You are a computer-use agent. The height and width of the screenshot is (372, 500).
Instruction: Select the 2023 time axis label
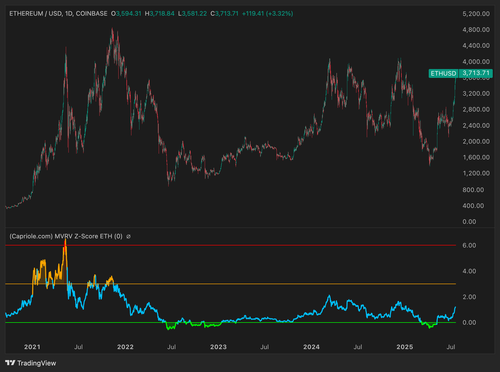click(218, 347)
